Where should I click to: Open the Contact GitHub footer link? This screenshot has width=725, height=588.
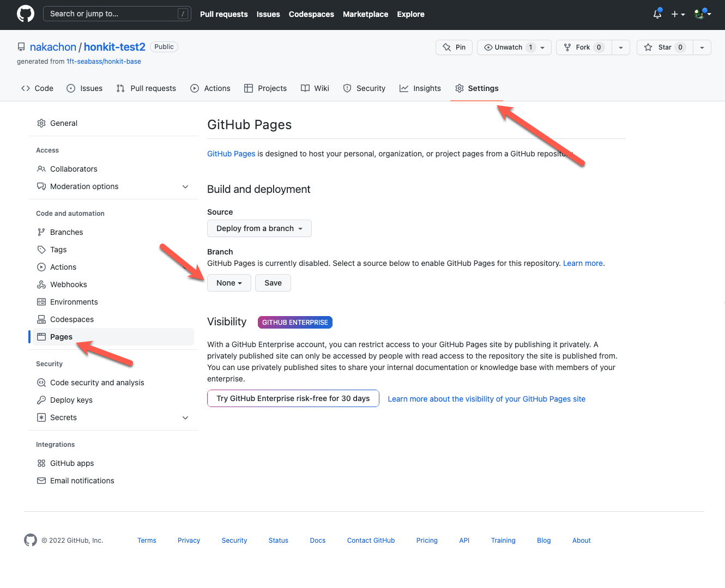(x=371, y=541)
